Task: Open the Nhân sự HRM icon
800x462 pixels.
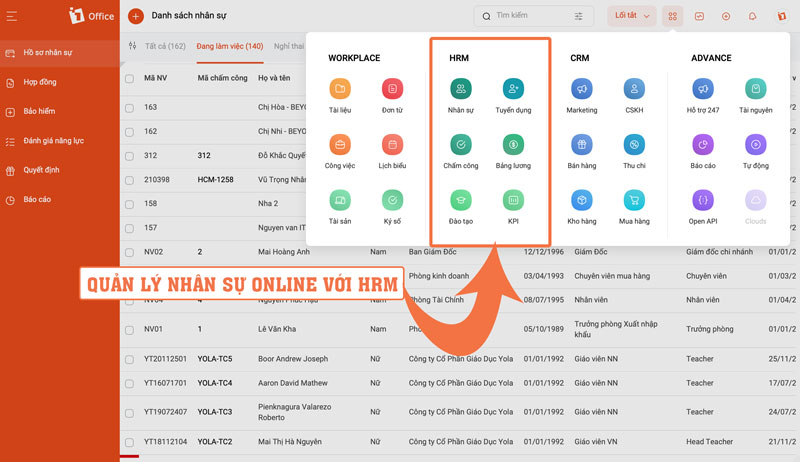Action: tap(461, 89)
